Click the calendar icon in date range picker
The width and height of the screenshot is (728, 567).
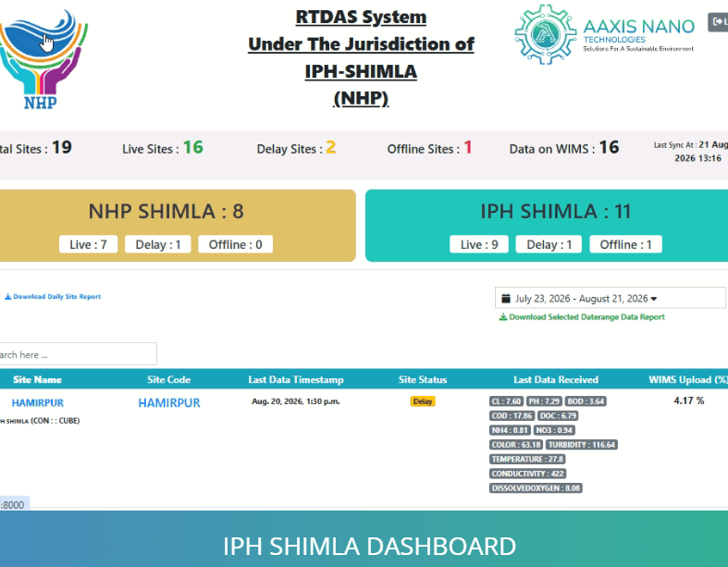coord(506,298)
